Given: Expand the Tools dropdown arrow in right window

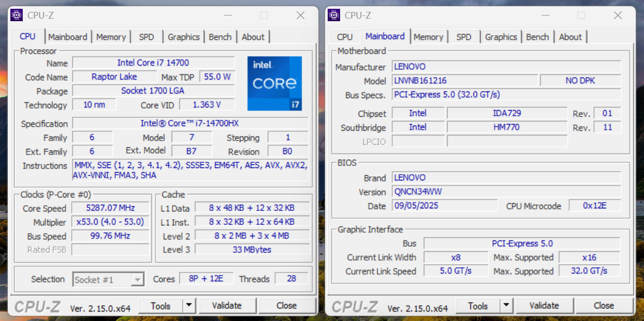Looking at the screenshot, I should pyautogui.click(x=507, y=305).
